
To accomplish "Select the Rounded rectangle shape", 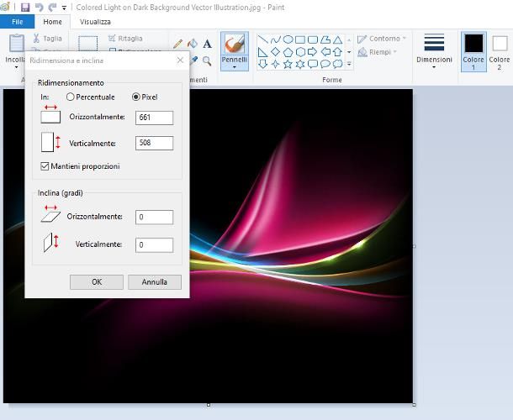I will [313, 39].
